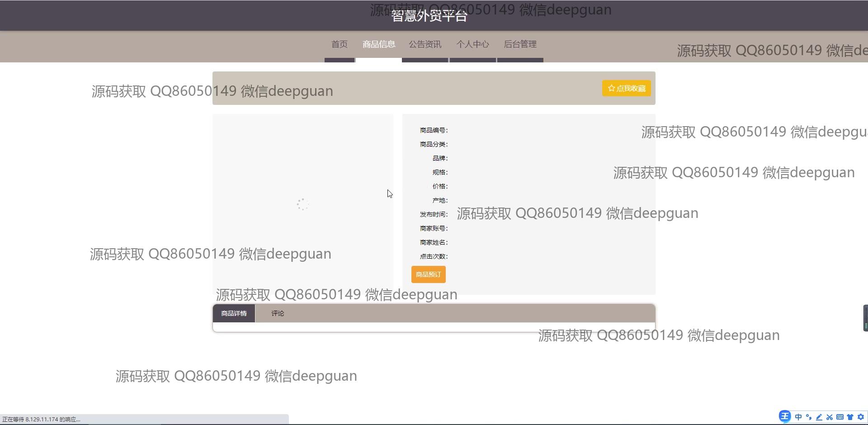Open 公告资讯 navigation item
This screenshot has width=868, height=425.
(x=425, y=44)
